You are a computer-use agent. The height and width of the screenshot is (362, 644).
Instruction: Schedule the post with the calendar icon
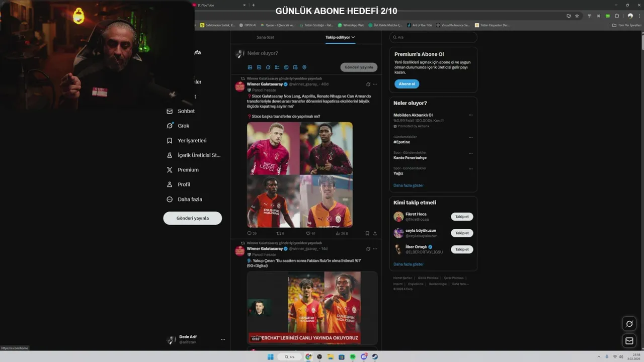pos(295,67)
